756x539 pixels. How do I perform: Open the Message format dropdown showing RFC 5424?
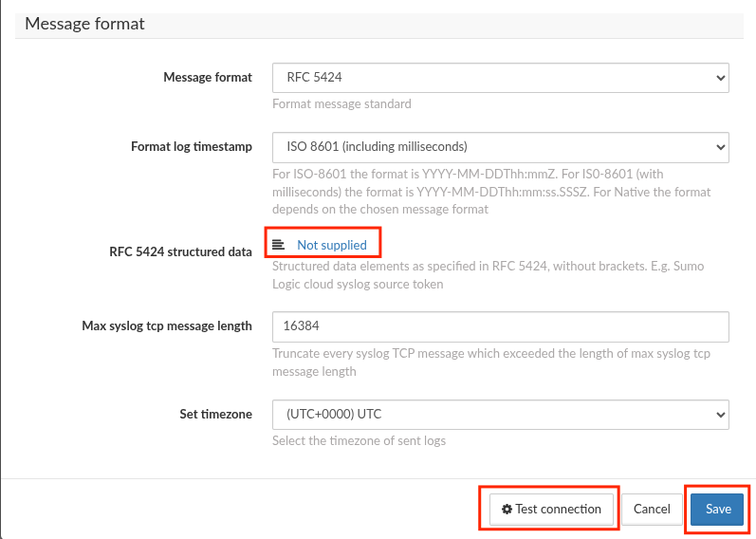click(x=501, y=78)
